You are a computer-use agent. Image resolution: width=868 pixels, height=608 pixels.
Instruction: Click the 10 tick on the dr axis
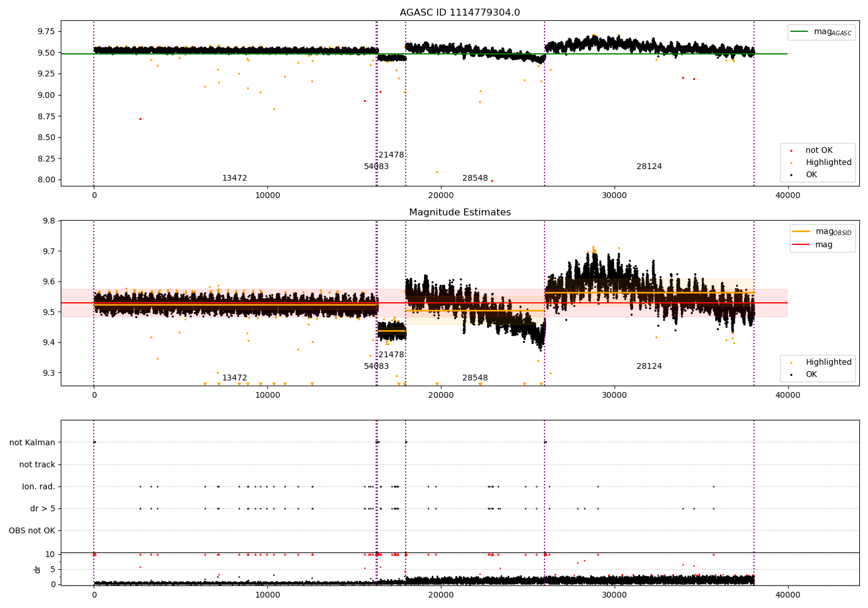tap(50, 554)
